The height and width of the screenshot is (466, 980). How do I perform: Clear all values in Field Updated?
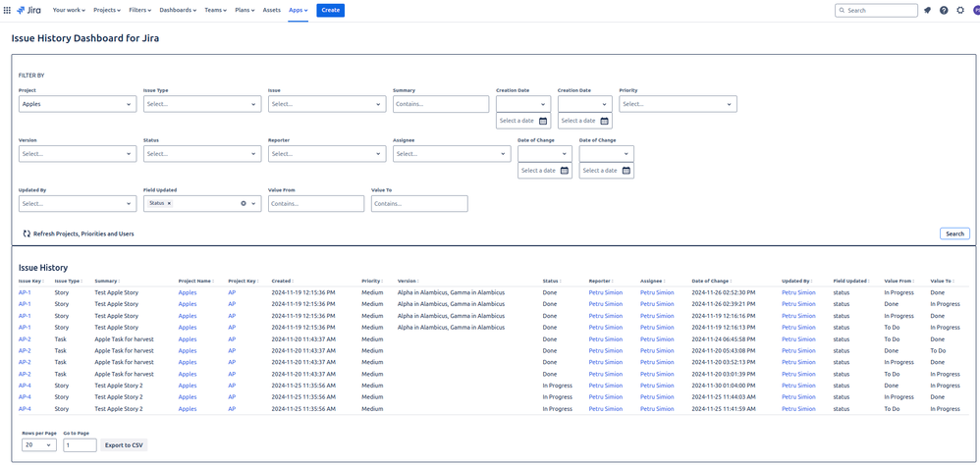pos(244,204)
